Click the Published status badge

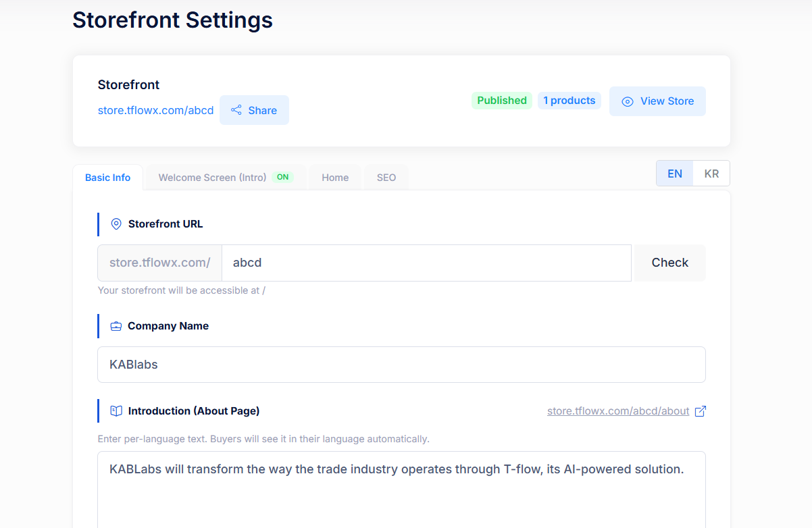502,101
